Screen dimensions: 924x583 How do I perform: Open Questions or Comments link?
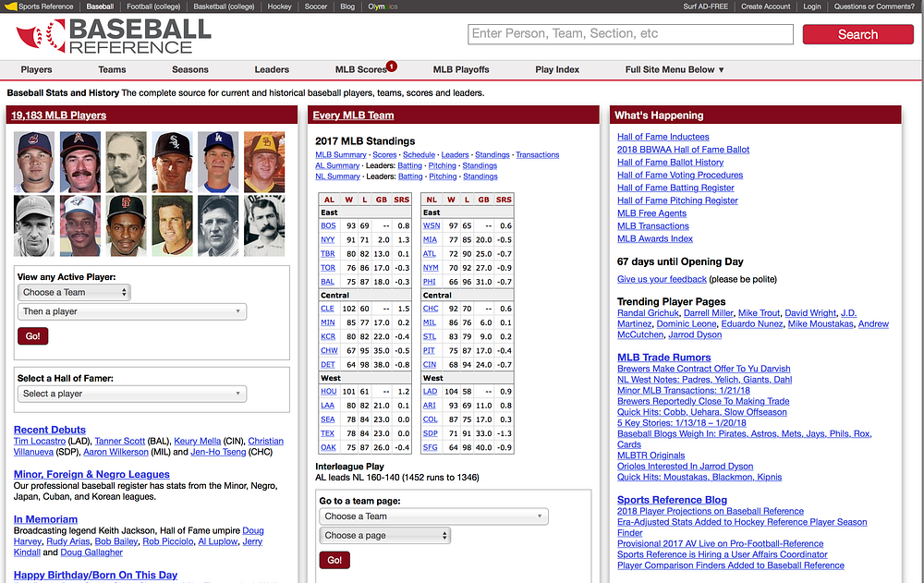point(874,6)
